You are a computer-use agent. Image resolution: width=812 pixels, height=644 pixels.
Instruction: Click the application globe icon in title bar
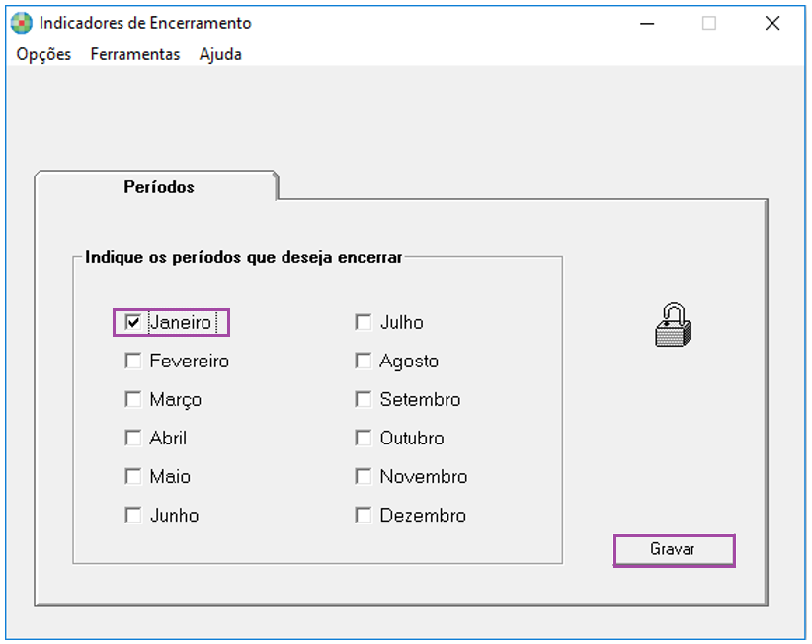21,23
